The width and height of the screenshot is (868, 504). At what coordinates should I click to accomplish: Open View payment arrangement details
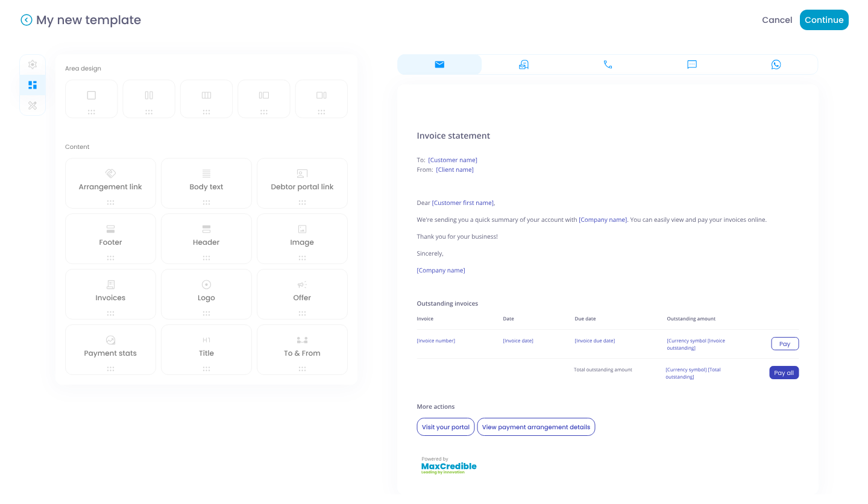pyautogui.click(x=536, y=427)
